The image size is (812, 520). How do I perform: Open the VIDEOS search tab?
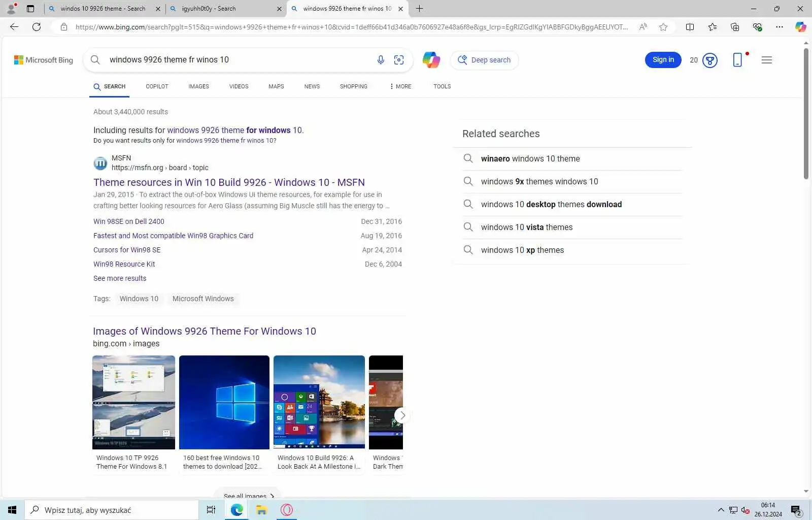pos(239,86)
